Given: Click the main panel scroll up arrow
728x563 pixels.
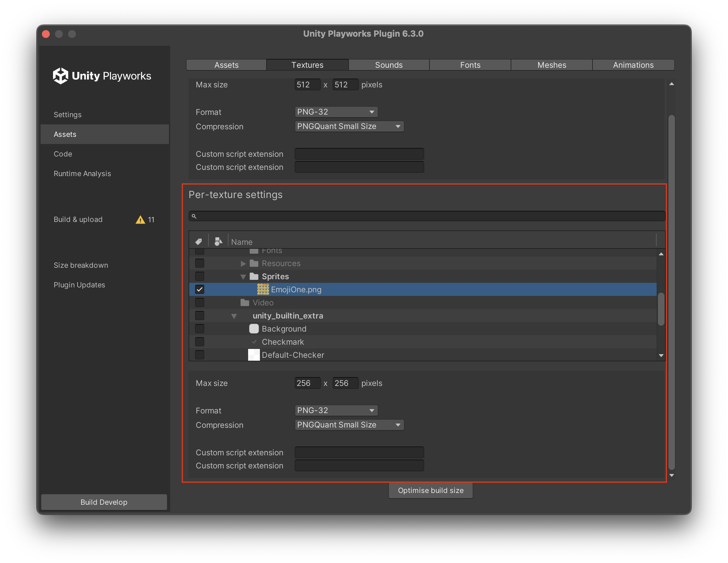Looking at the screenshot, I should pos(672,84).
